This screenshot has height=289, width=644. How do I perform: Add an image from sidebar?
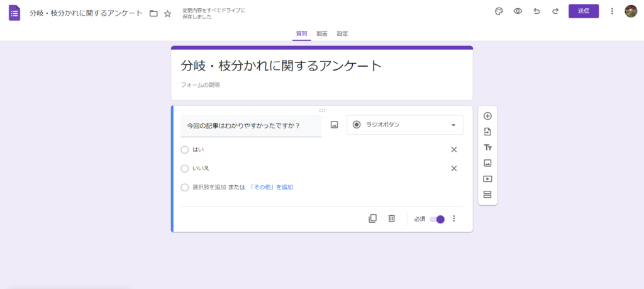[487, 163]
